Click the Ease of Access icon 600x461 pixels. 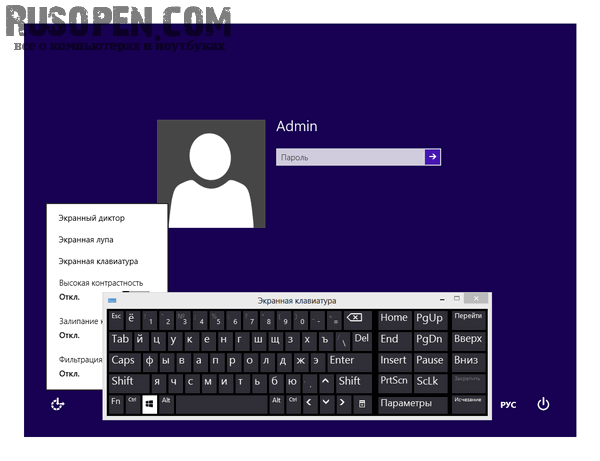click(58, 404)
